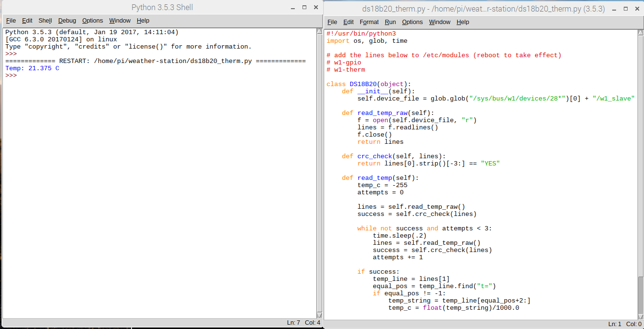Click the 'return lines[0].strip()[-3:]' line
The width and height of the screenshot is (644, 329).
429,164
